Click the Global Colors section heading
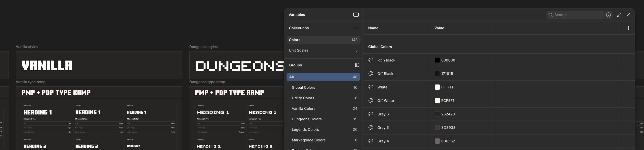The height and width of the screenshot is (150, 644). point(380,47)
